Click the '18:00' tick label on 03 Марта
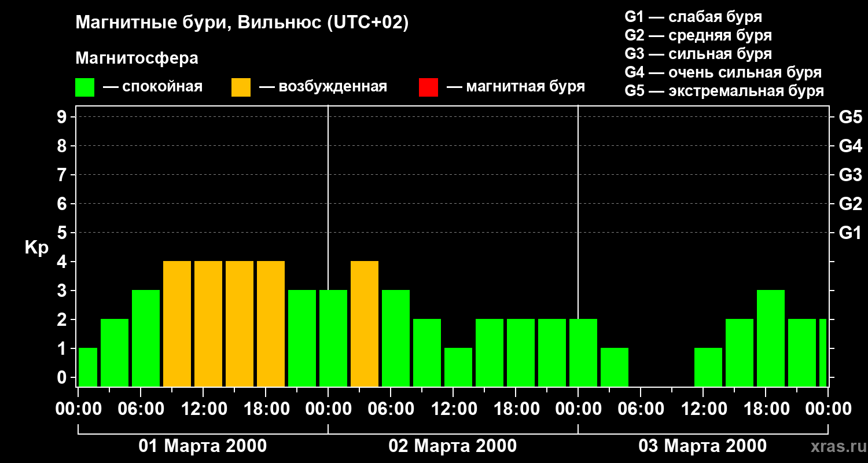 tap(766, 409)
